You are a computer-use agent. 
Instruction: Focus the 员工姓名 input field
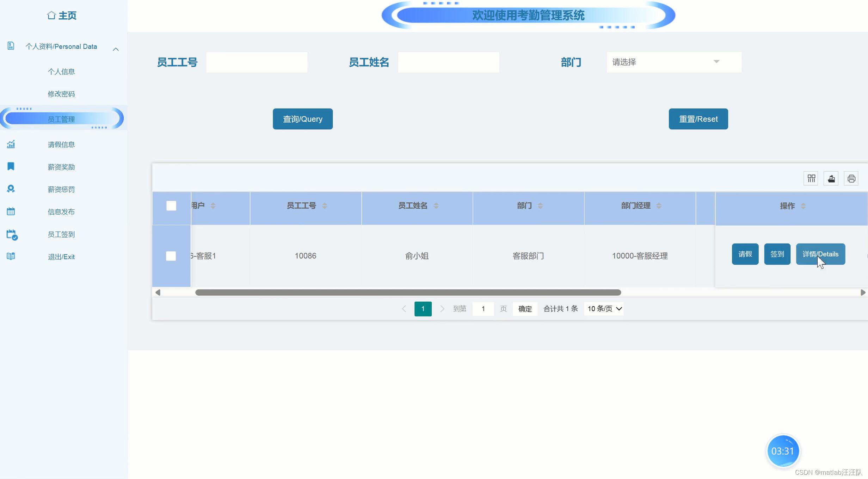click(x=448, y=62)
